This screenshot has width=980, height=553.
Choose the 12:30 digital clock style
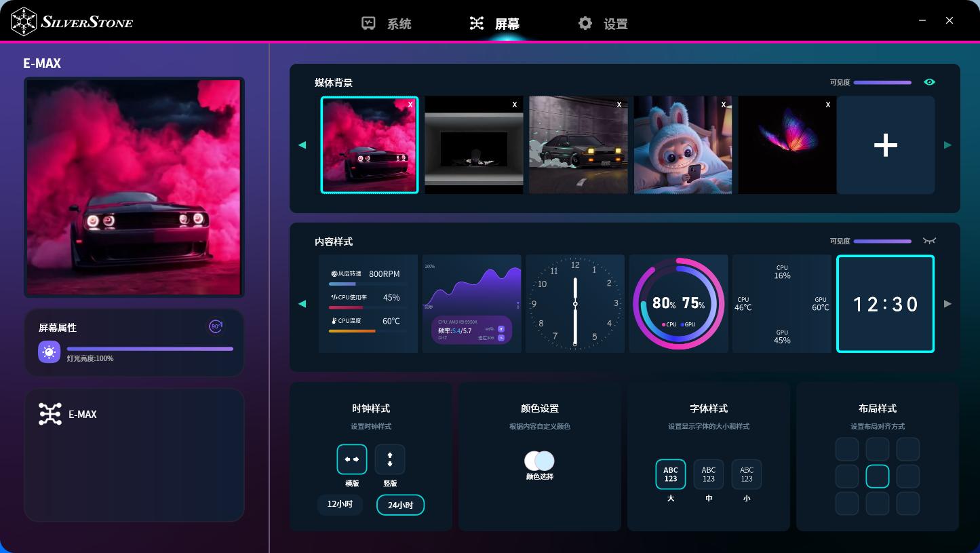[x=886, y=304]
